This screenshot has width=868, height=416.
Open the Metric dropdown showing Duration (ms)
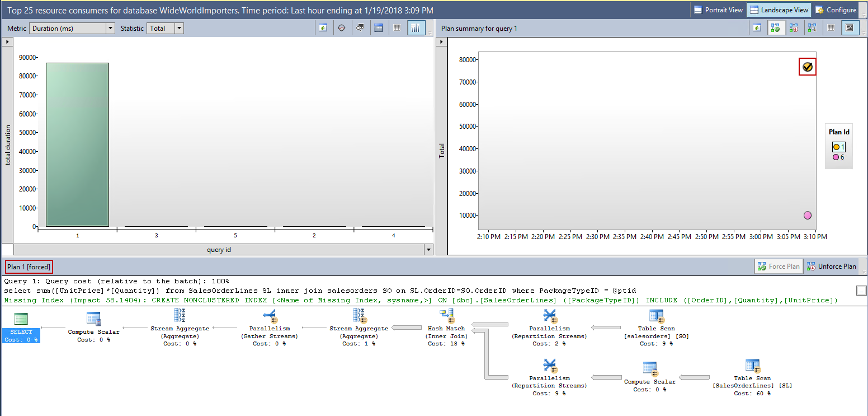[x=72, y=28]
